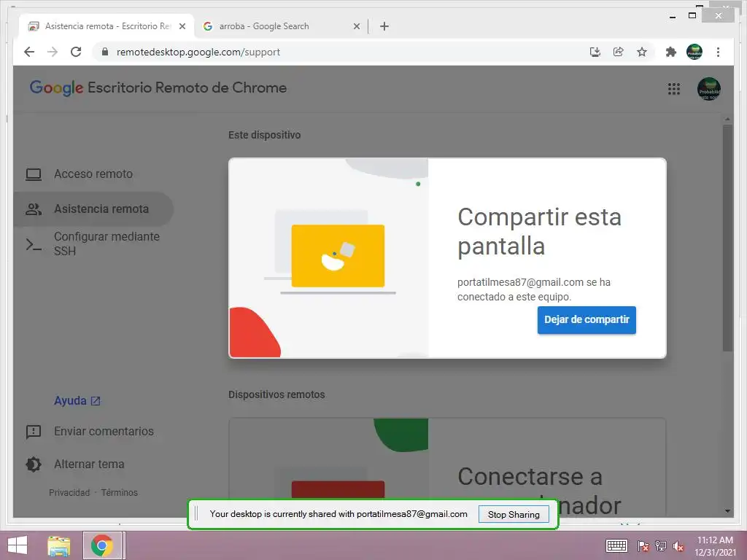Click the browser forward arrow

coord(53,52)
